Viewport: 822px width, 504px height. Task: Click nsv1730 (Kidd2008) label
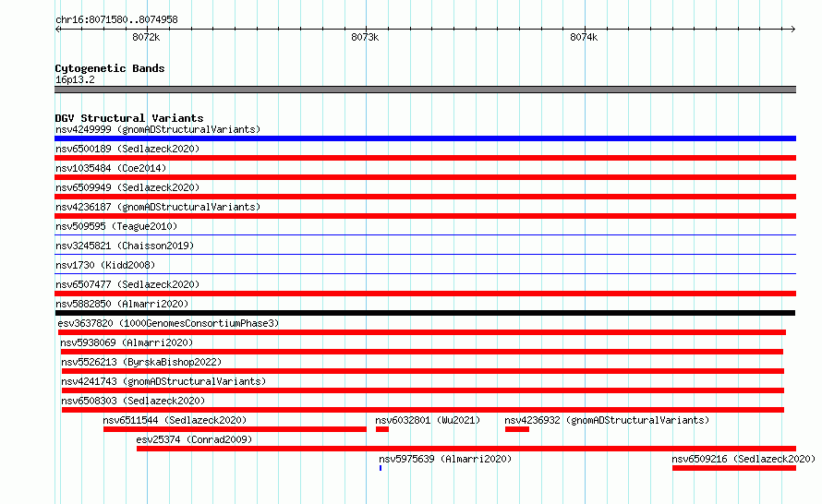coord(105,265)
